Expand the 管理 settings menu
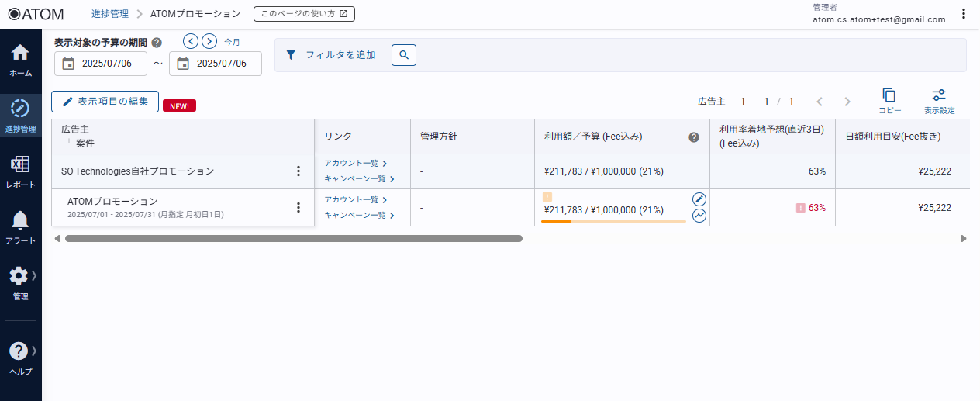Viewport: 980px width, 401px height. [x=20, y=277]
